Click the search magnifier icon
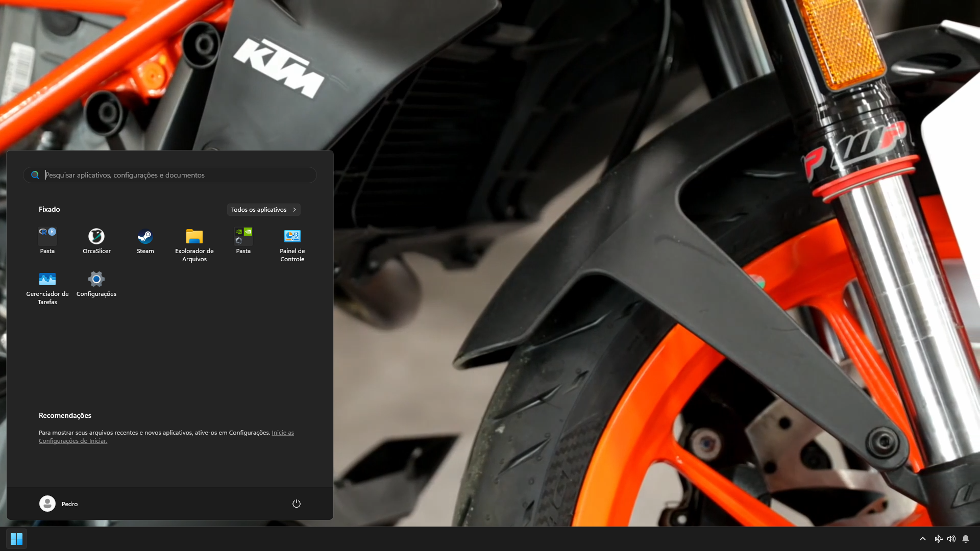This screenshot has height=551, width=980. pos(35,175)
